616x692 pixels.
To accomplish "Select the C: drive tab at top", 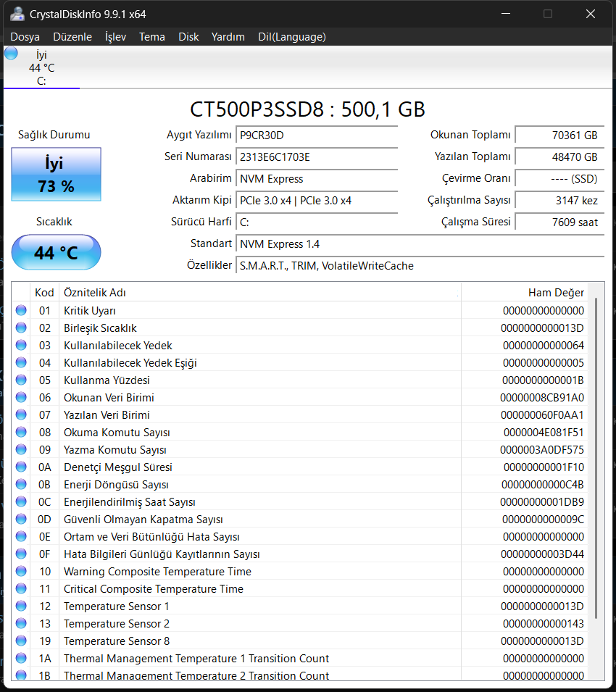I will [x=41, y=67].
